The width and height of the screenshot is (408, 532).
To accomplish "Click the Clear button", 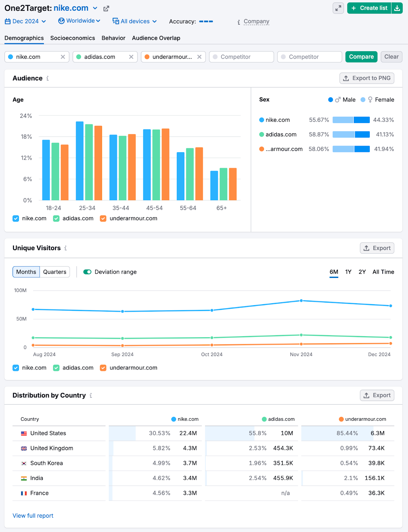I will [x=392, y=57].
